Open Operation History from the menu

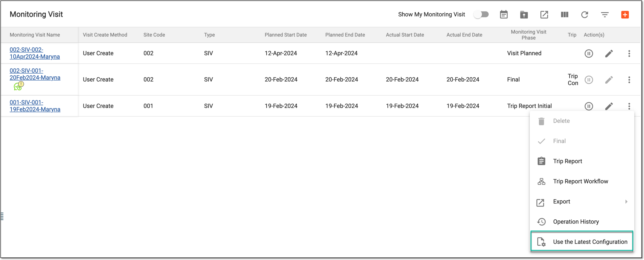click(582, 222)
